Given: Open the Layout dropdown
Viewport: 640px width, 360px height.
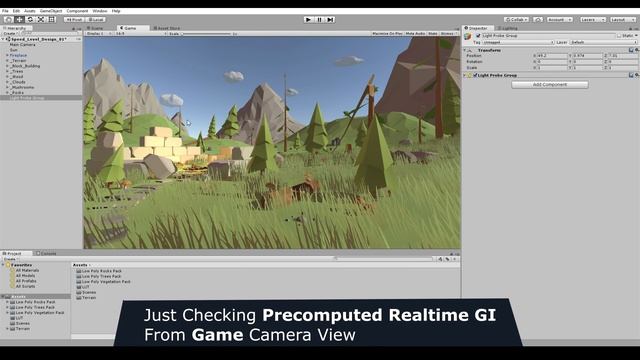Looking at the screenshot, I should coord(623,20).
